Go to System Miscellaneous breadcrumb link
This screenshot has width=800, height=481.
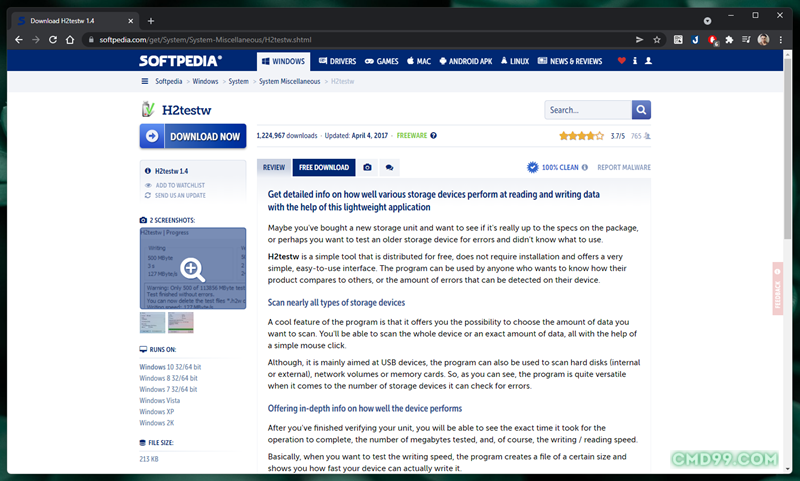(289, 81)
